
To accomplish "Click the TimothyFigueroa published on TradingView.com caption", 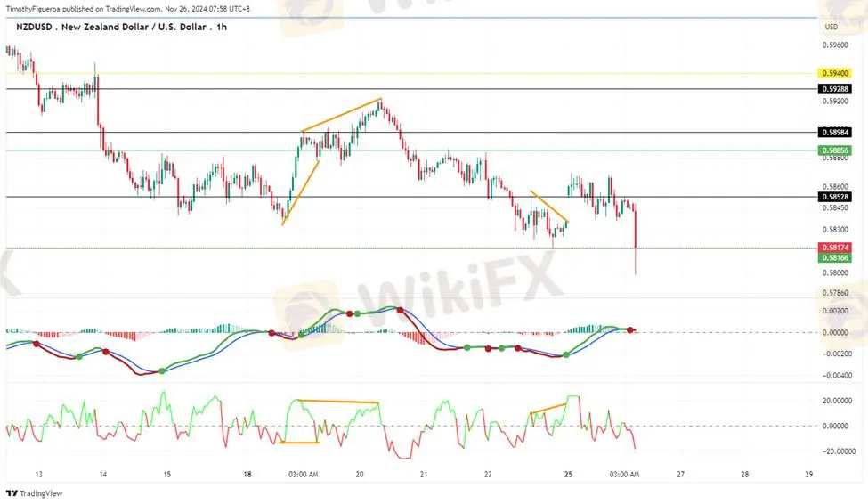I will (128, 9).
